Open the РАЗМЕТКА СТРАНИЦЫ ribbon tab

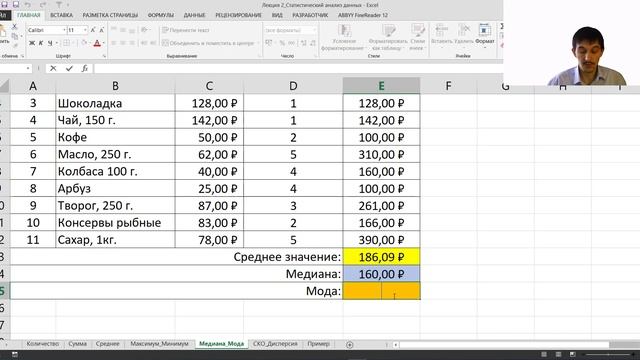pos(110,15)
